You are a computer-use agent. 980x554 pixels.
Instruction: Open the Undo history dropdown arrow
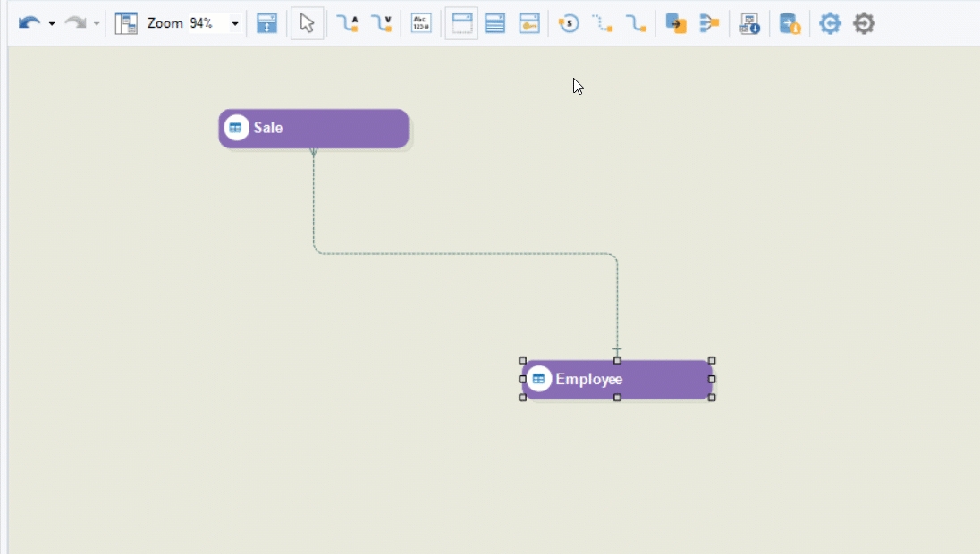click(52, 24)
